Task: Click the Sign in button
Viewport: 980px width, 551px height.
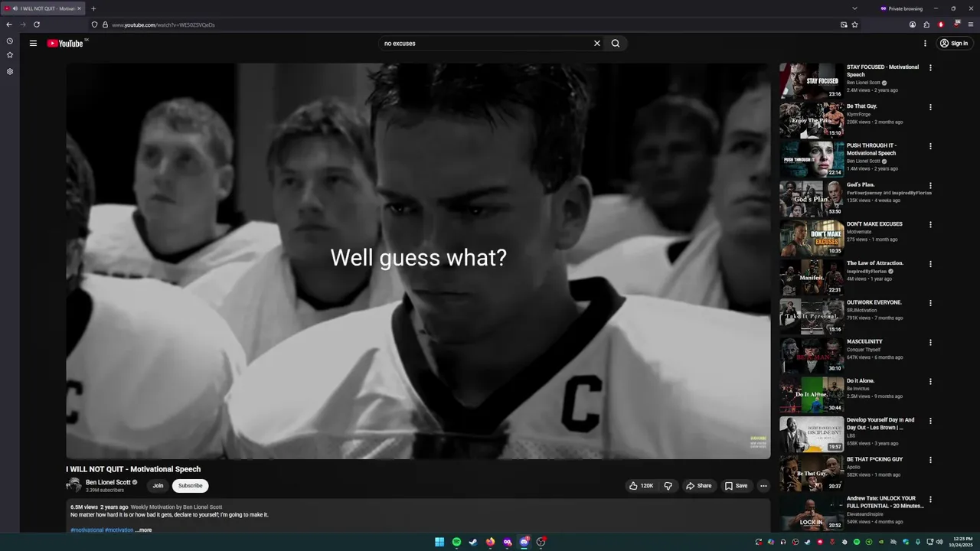Action: 954,44
